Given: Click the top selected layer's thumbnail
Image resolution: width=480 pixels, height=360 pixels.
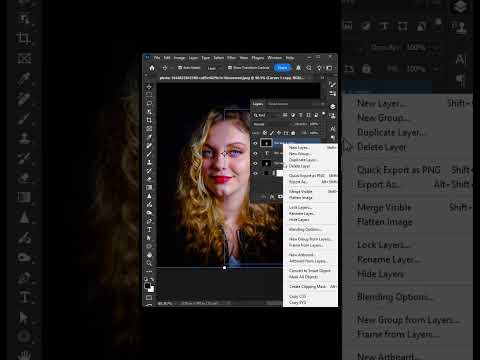Looking at the screenshot, I should pos(266,143).
